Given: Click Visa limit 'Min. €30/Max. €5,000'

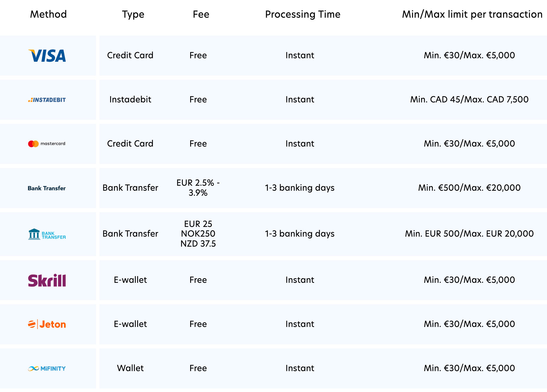Looking at the screenshot, I should click(x=469, y=55).
